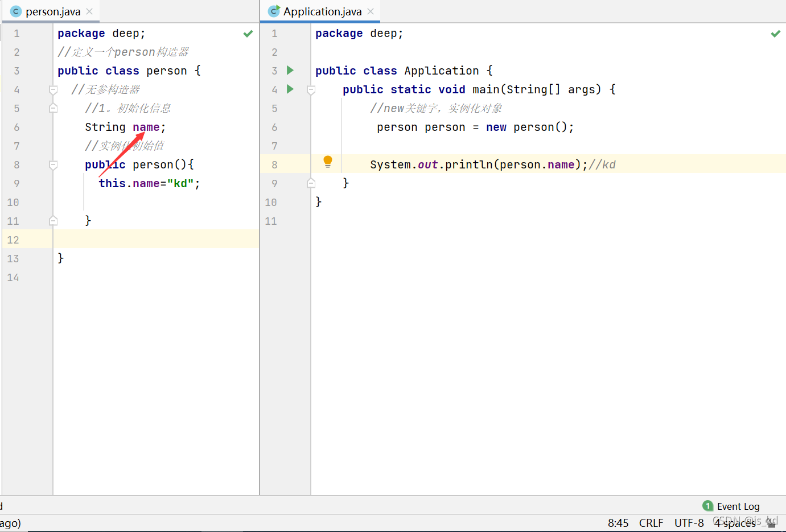
Task: Switch to the Application.java tab
Action: (322, 11)
